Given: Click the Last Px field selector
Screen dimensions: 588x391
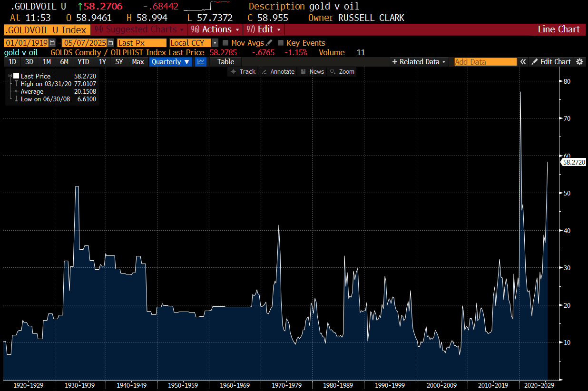Looking at the screenshot, I should pyautogui.click(x=142, y=43).
